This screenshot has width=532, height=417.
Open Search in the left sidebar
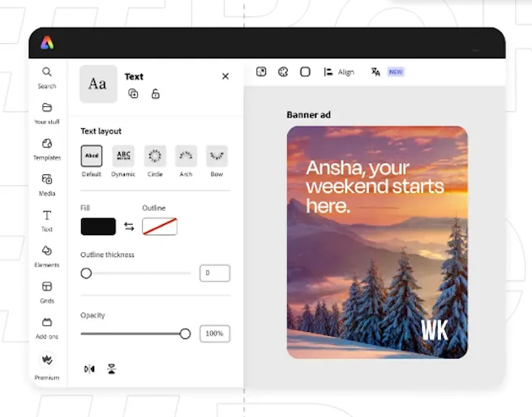tap(47, 72)
